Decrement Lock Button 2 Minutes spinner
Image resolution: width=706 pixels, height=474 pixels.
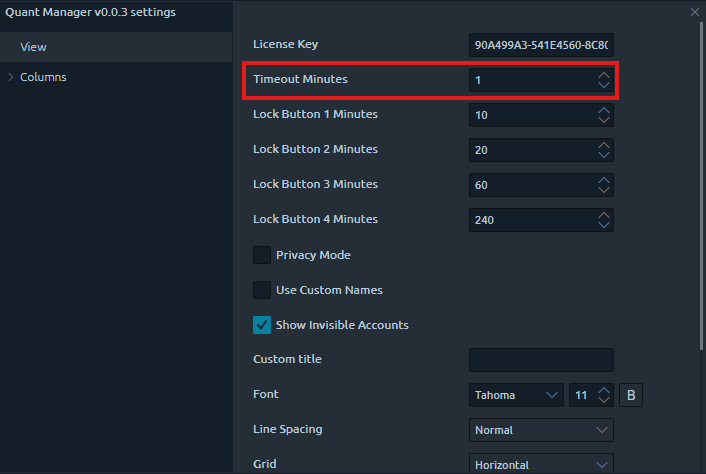tap(603, 155)
